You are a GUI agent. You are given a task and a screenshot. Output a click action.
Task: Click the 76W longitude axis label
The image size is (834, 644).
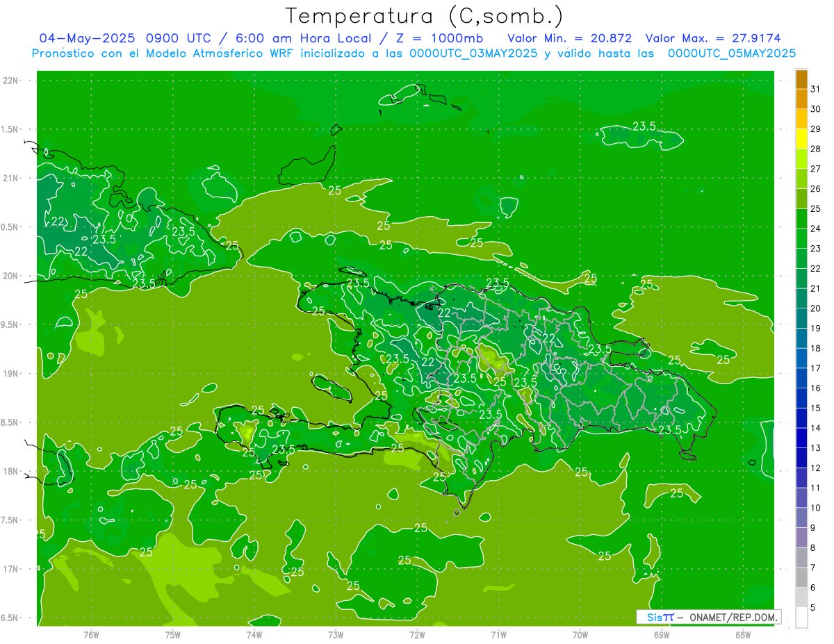pyautogui.click(x=91, y=634)
